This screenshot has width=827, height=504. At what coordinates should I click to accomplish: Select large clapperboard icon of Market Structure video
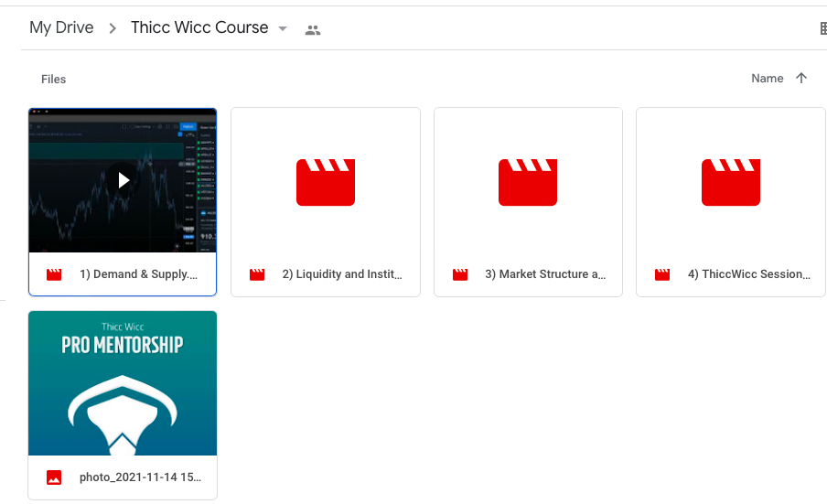pos(528,181)
